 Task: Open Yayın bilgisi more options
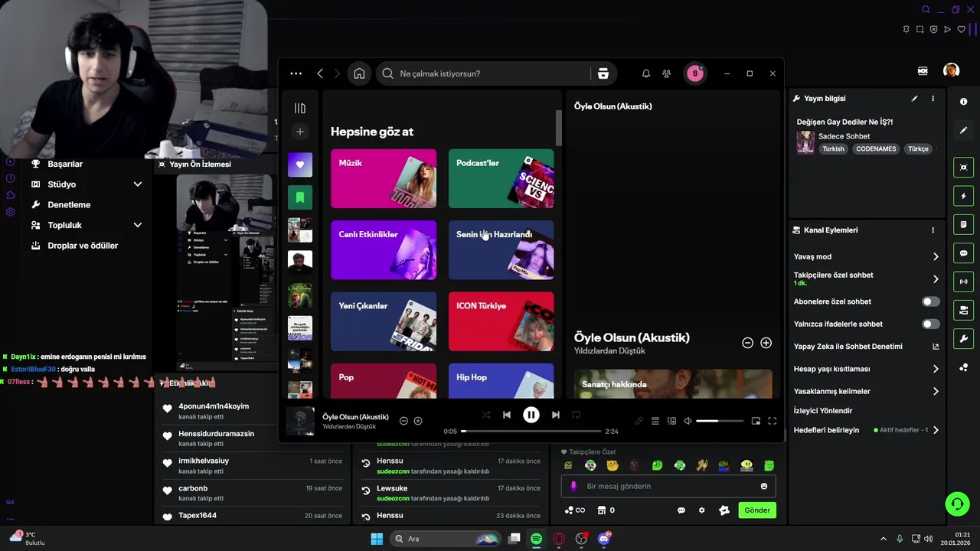click(x=933, y=99)
